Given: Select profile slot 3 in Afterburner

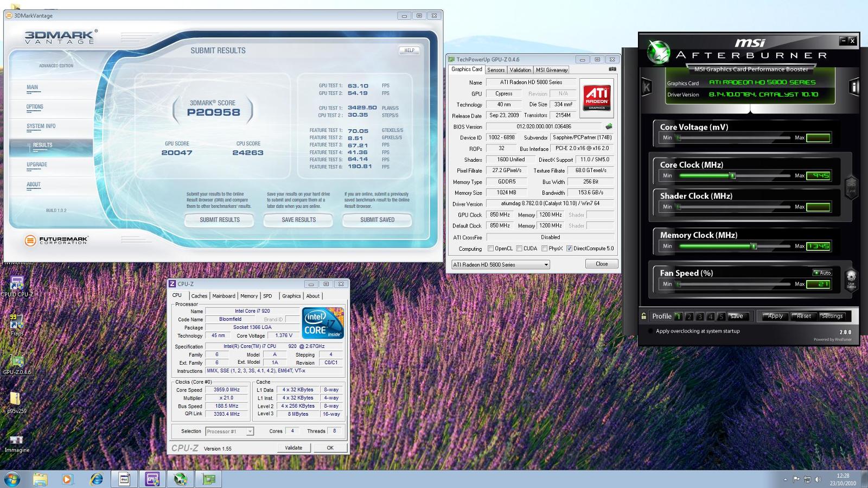Looking at the screenshot, I should tap(700, 316).
